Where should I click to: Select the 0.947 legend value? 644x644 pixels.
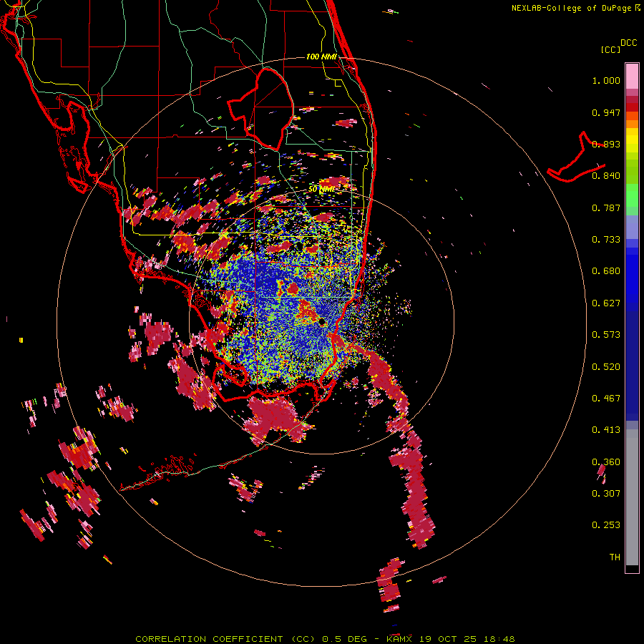coord(606,112)
